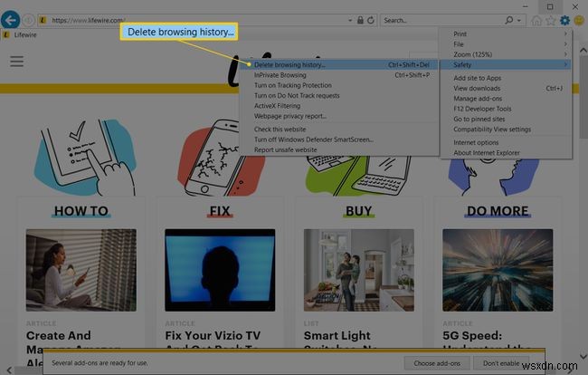Select Safety in the Tools menu
588x375 pixels.
pyautogui.click(x=507, y=64)
